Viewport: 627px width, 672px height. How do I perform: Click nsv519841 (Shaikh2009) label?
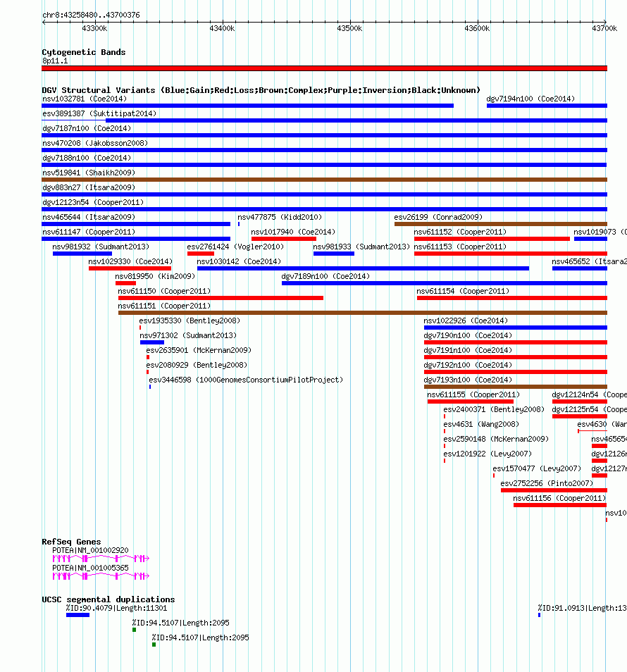tap(89, 173)
